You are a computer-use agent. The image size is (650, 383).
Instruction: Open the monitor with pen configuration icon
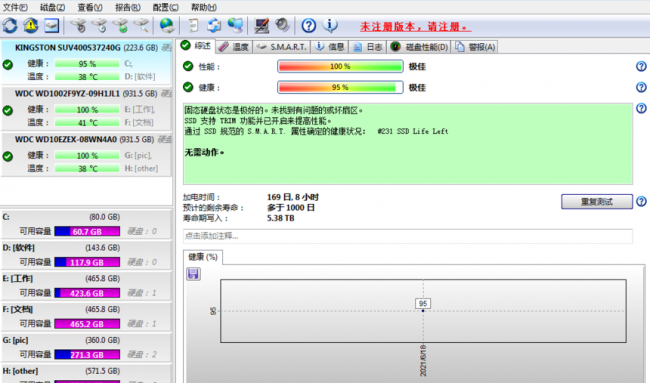(262, 26)
